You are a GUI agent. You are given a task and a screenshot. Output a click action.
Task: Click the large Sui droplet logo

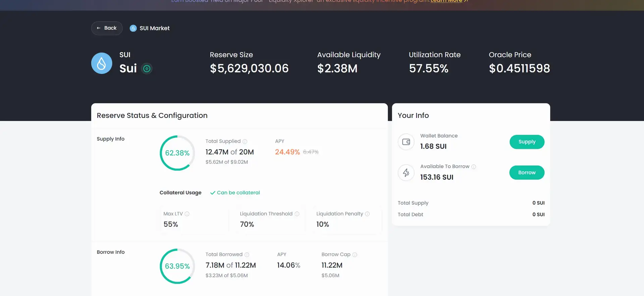[102, 63]
